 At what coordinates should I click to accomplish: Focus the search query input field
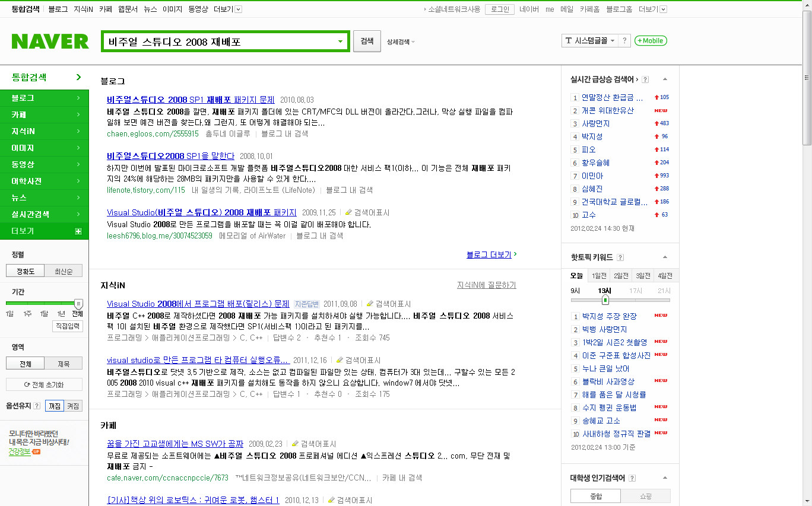click(218, 42)
